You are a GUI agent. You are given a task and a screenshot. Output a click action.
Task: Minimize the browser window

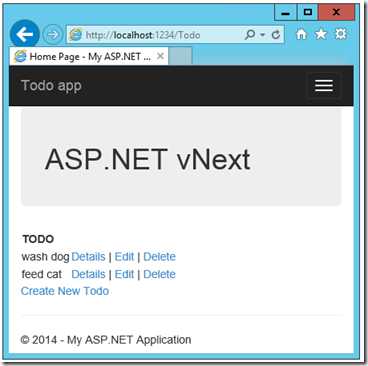[x=285, y=13]
